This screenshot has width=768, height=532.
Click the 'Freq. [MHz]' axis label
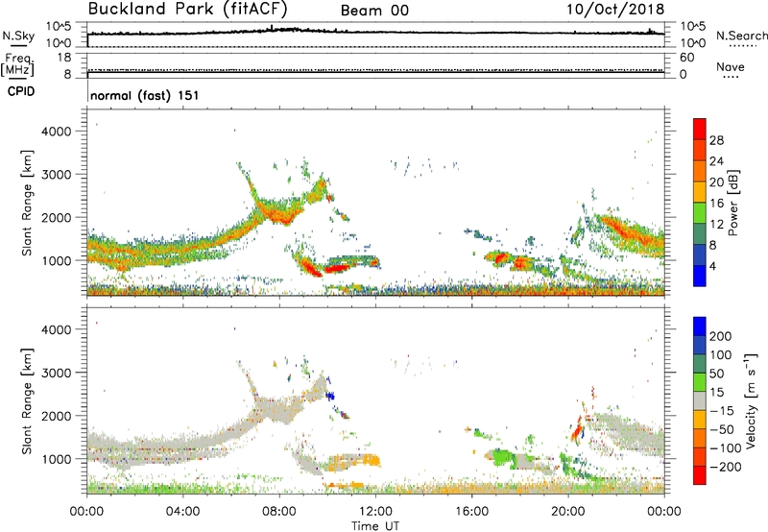pyautogui.click(x=17, y=65)
